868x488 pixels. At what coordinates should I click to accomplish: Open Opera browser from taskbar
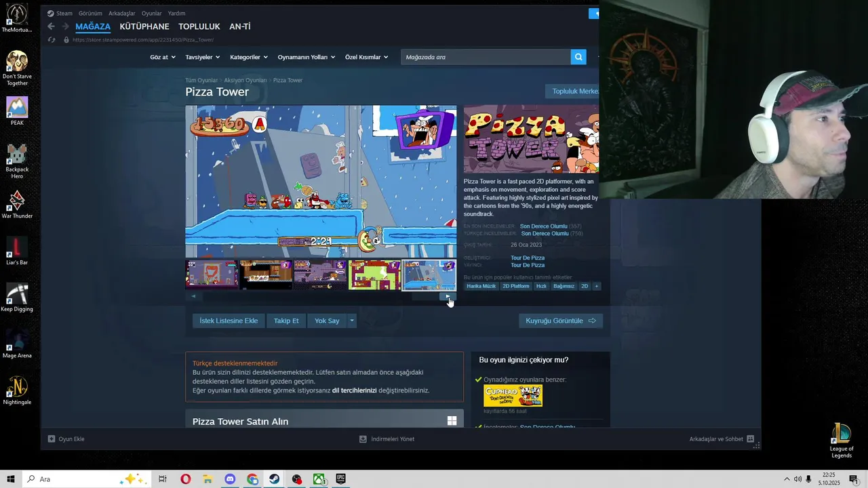pos(185,479)
